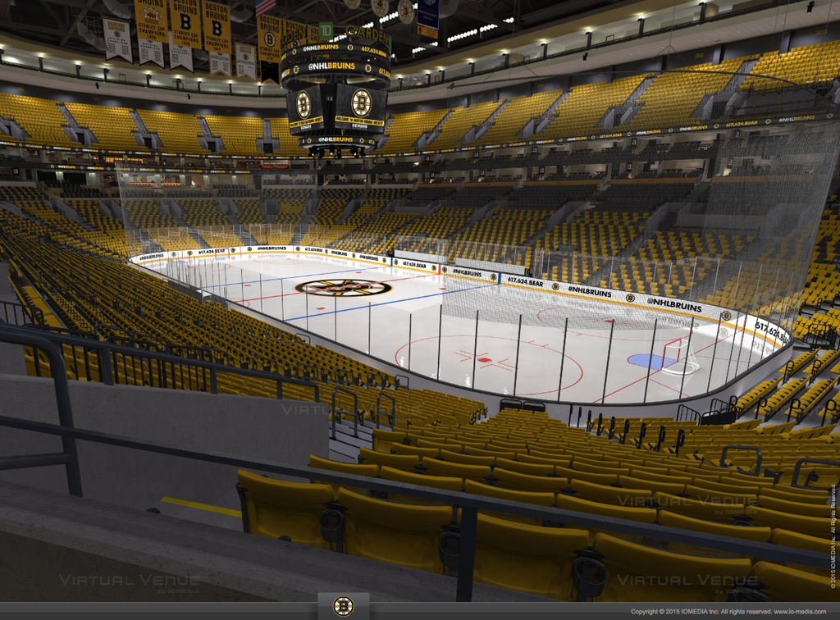The width and height of the screenshot is (840, 620).
Task: Click the right Bruins logo on scoreboard
Action: pos(361,103)
